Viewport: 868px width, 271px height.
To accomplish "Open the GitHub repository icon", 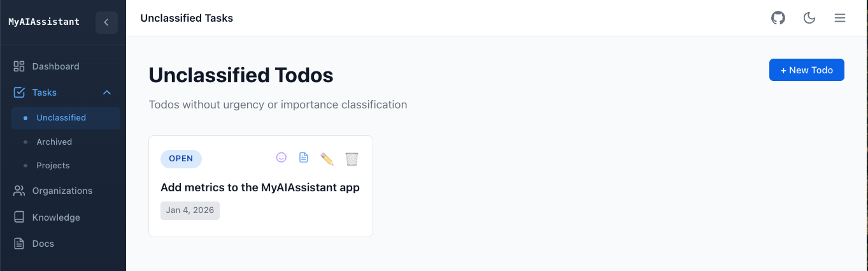I will 778,18.
